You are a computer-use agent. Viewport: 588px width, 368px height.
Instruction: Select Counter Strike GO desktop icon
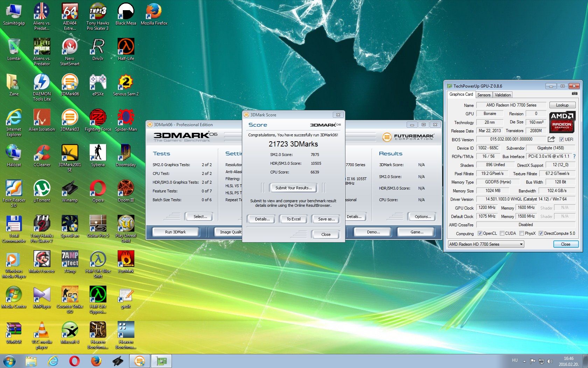tap(70, 300)
